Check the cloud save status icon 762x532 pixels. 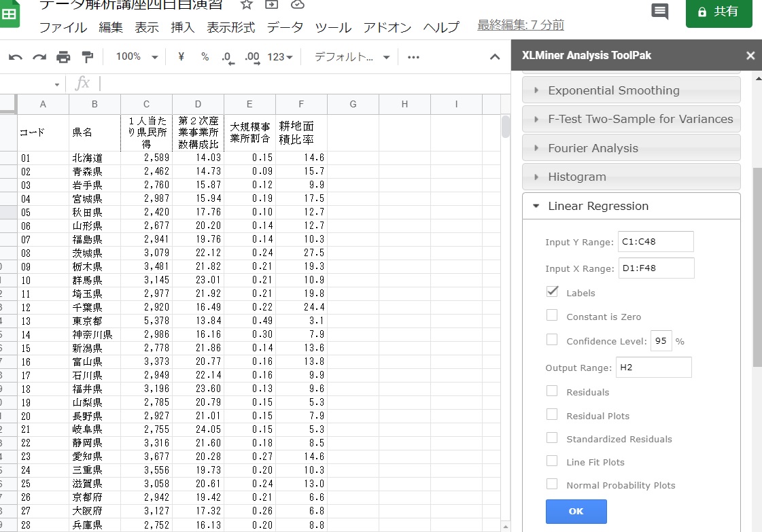click(298, 4)
